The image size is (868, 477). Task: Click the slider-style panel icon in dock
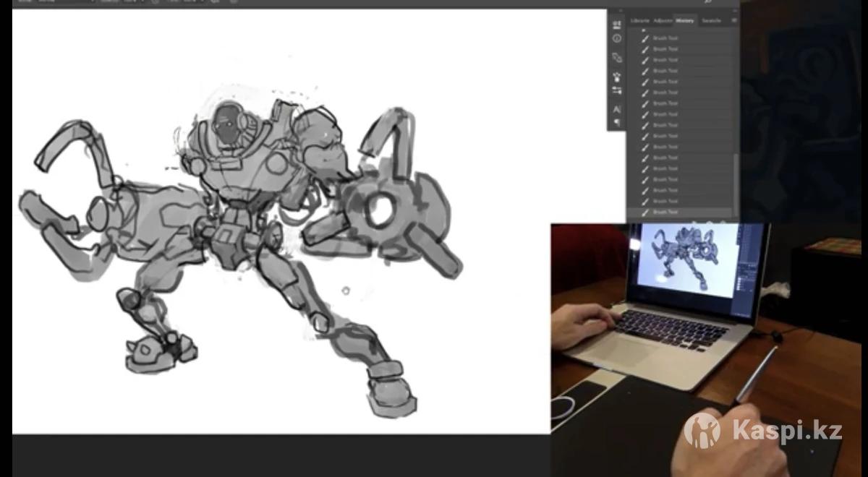pos(617,90)
